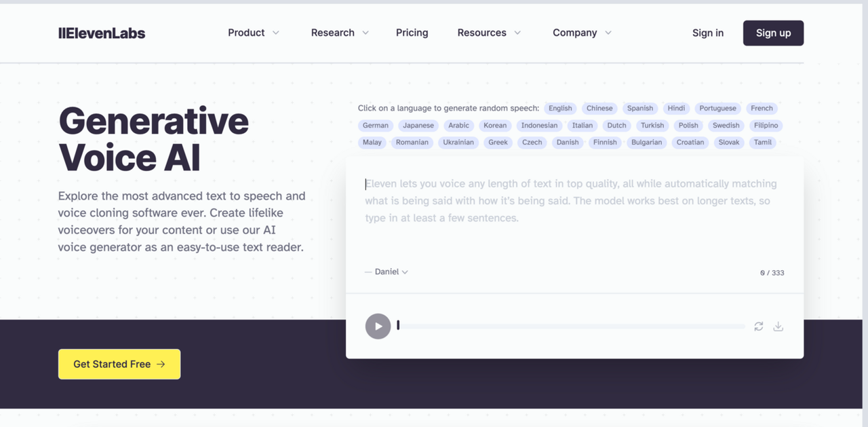The image size is (868, 427).
Task: Select the Bulgarian language chip
Action: pos(647,142)
